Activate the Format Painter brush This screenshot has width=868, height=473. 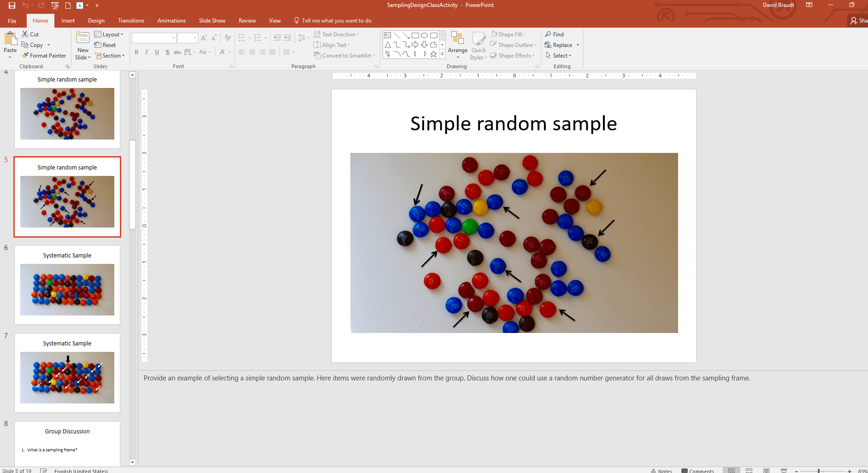point(44,56)
